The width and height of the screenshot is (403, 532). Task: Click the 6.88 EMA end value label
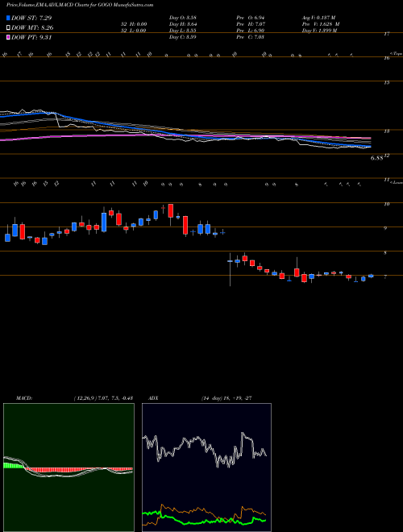click(x=377, y=157)
